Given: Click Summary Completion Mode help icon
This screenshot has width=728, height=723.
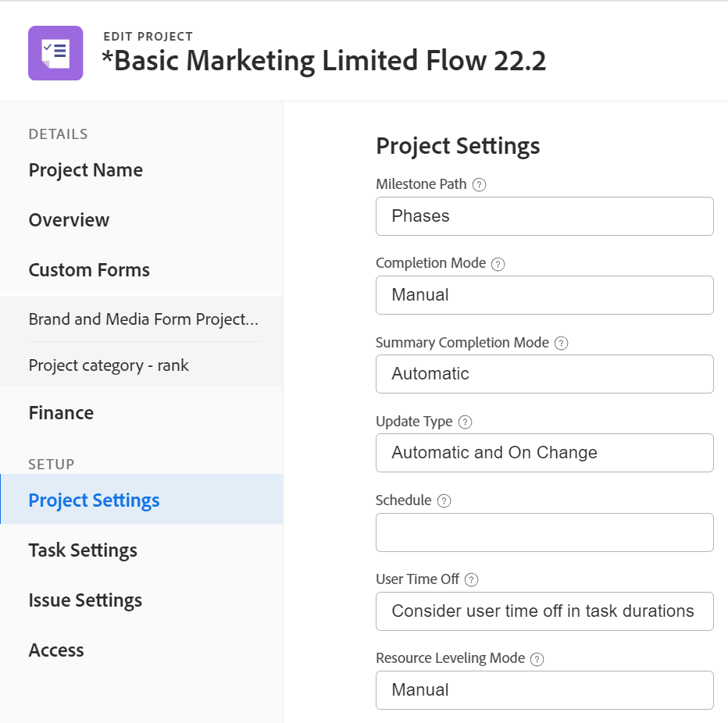Looking at the screenshot, I should pyautogui.click(x=561, y=343).
